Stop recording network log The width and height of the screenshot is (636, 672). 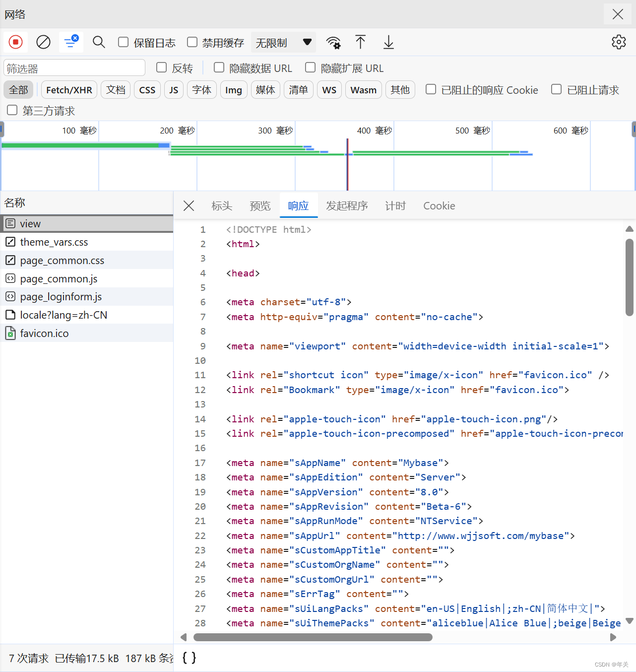pos(16,42)
